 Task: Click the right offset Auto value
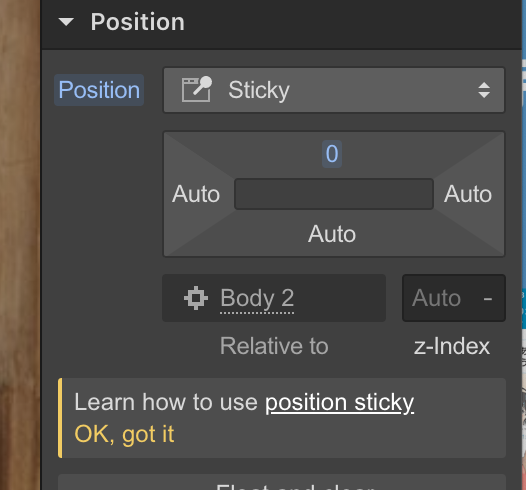(468, 194)
